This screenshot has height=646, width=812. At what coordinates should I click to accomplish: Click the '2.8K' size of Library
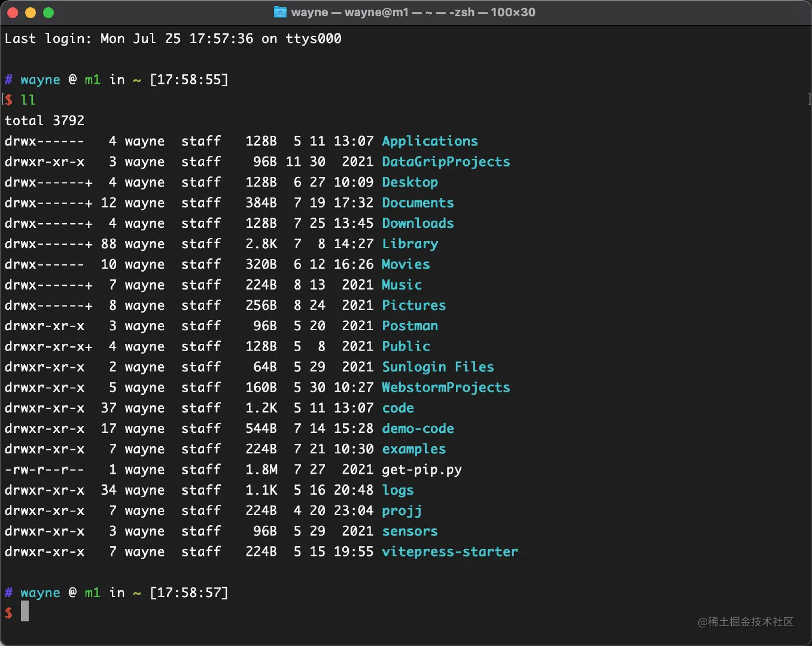pos(261,244)
